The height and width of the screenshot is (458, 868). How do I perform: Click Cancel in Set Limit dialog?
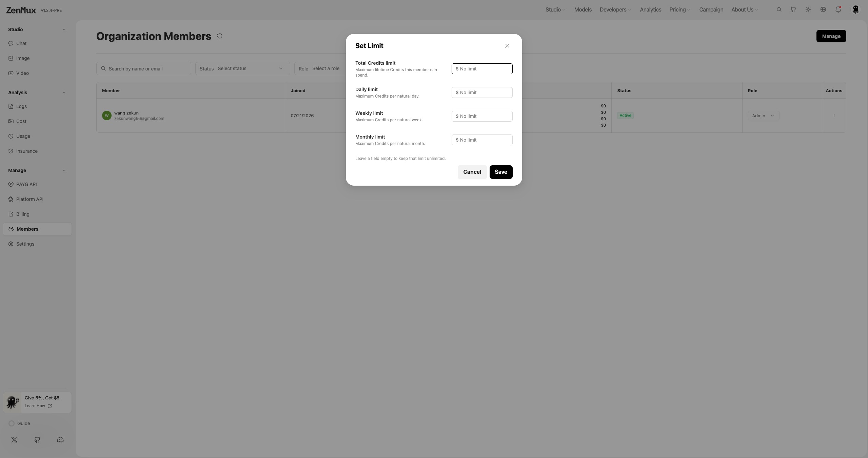(472, 172)
